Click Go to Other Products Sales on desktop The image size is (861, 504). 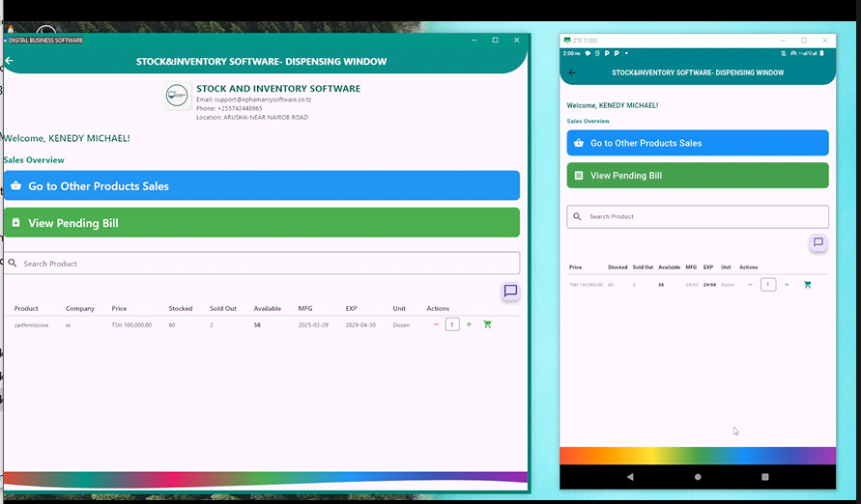point(261,185)
